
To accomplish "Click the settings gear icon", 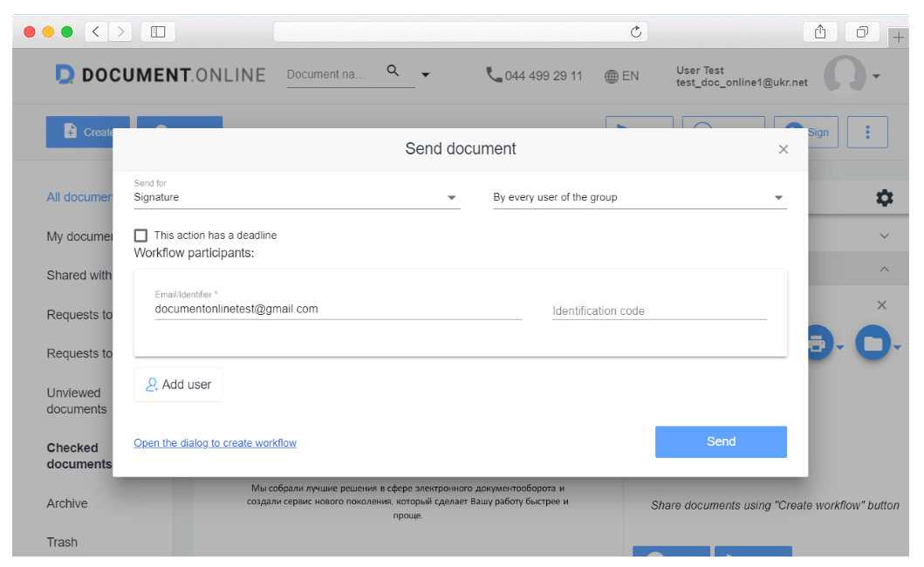I will coord(884,198).
